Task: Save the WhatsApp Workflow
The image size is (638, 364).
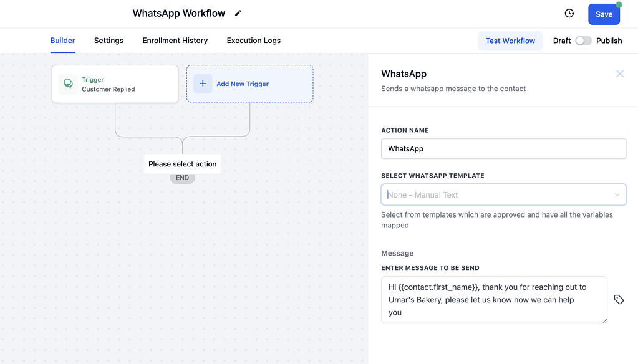Action: coord(603,13)
